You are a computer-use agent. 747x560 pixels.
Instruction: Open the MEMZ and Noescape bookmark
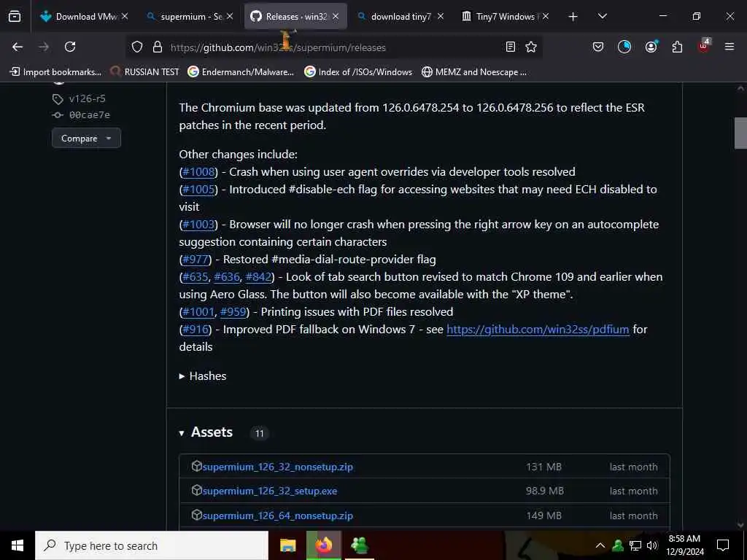click(x=474, y=72)
